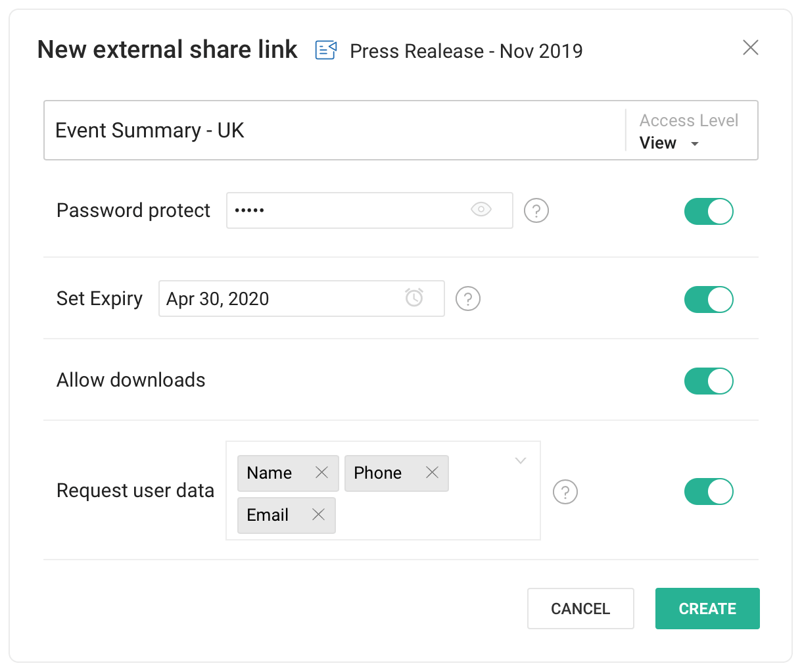Open the Access Level dropdown
Viewport: 802px width, 672px height.
(670, 143)
